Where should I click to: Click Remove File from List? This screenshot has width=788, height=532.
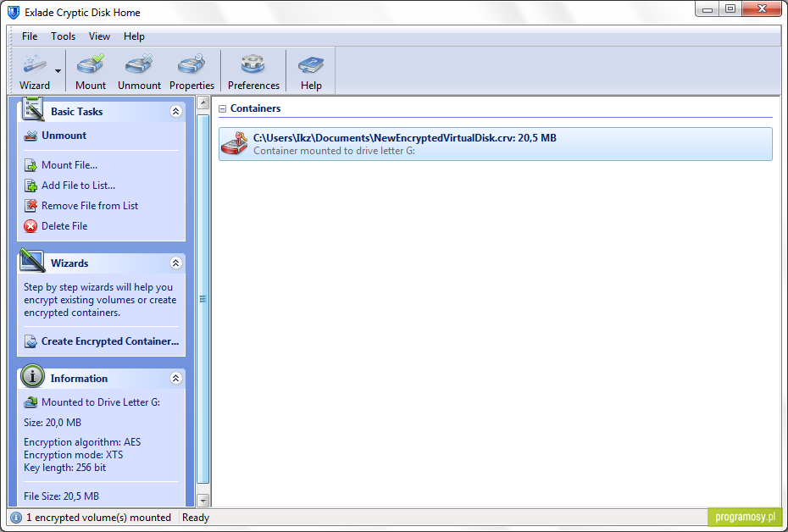(x=90, y=206)
